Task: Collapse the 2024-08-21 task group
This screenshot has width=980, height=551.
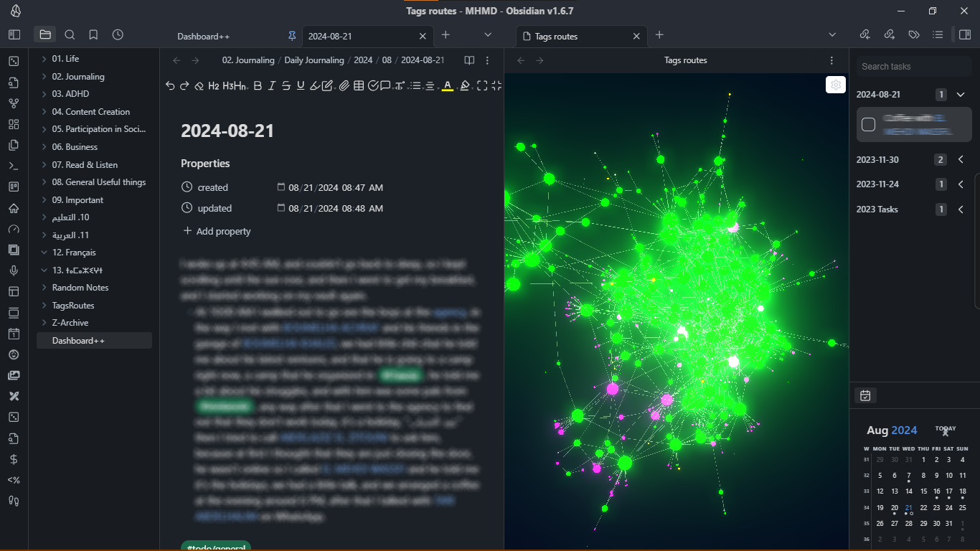Action: 961,95
